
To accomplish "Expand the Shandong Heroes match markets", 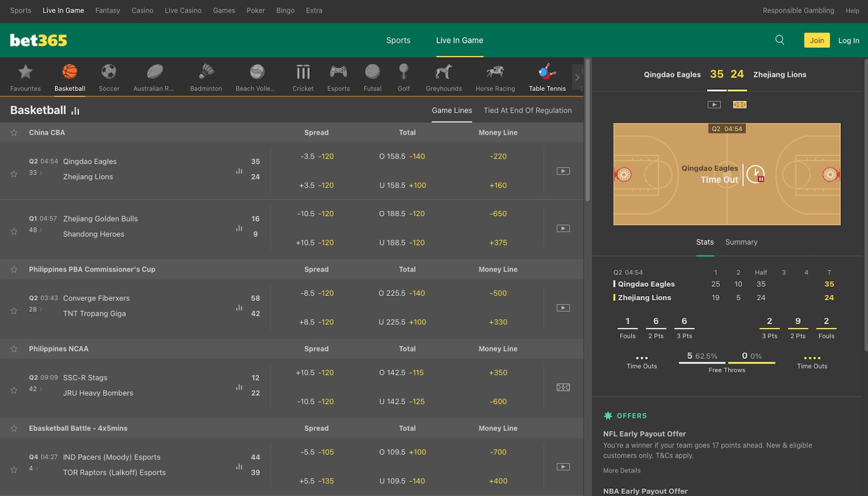I will pyautogui.click(x=36, y=230).
